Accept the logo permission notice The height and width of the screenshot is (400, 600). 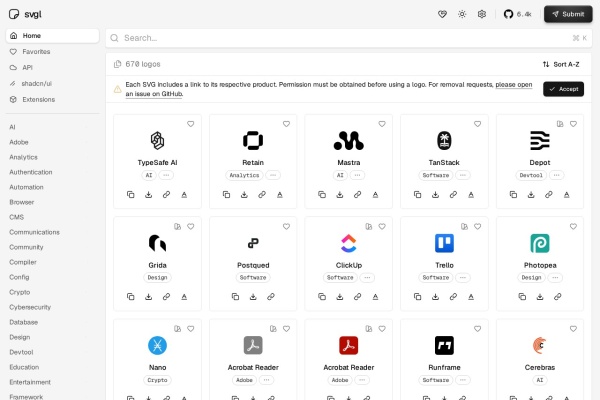point(563,89)
